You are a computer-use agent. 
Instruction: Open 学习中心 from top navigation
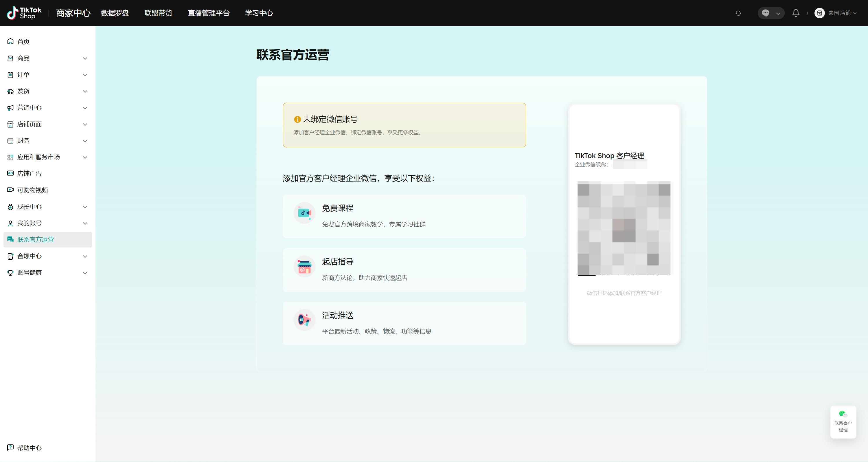click(259, 13)
